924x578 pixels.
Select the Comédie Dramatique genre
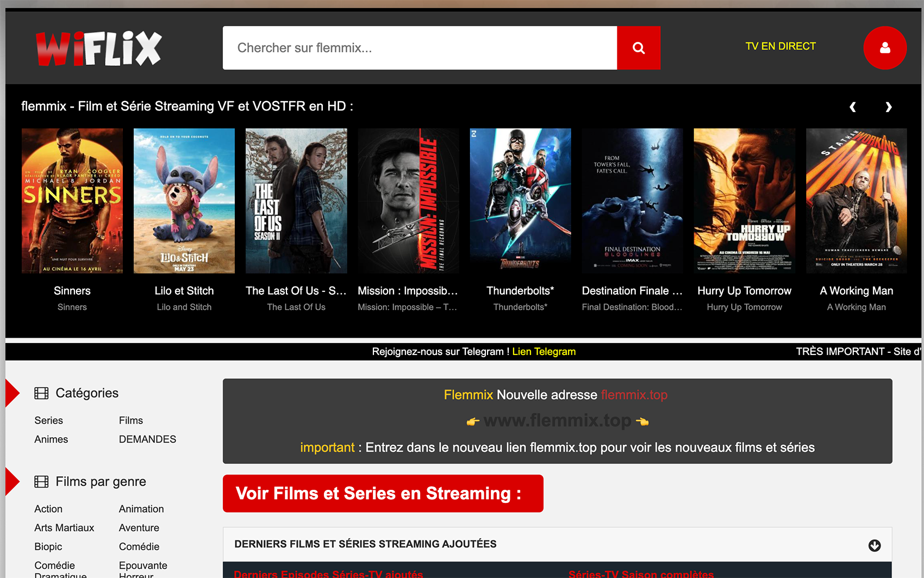tap(60, 570)
